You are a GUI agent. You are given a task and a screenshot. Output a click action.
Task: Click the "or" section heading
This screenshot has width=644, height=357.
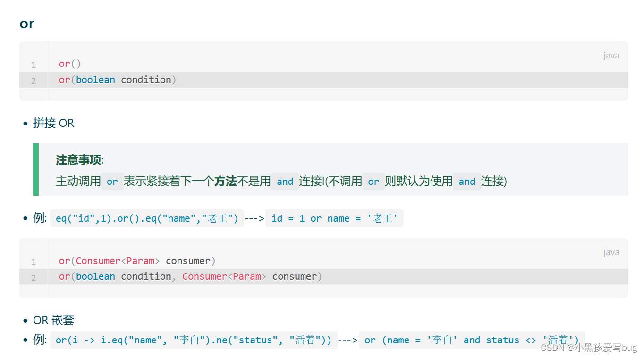tap(27, 24)
